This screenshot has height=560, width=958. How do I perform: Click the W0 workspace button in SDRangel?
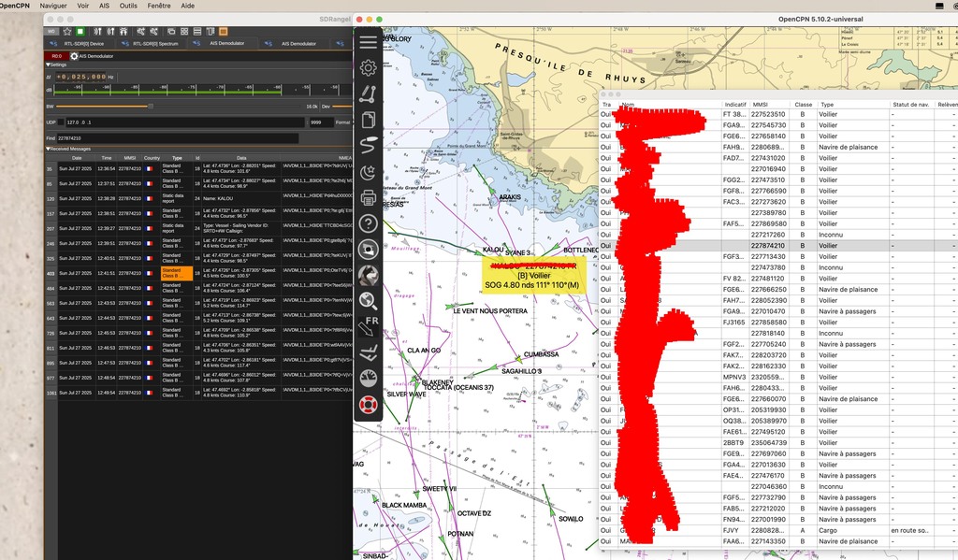[x=52, y=31]
